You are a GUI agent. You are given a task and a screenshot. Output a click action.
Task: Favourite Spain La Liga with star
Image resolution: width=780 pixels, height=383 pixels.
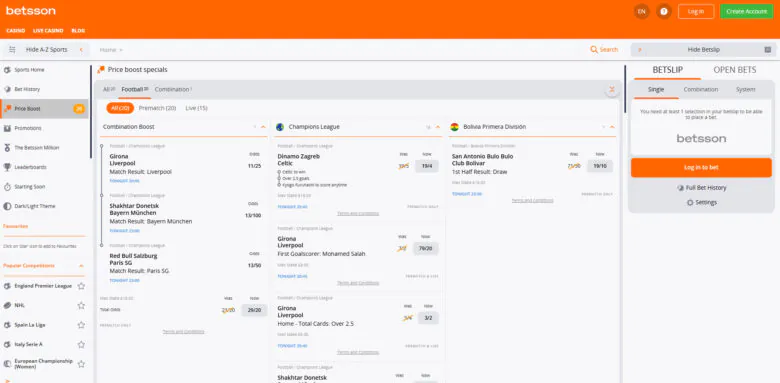point(81,325)
